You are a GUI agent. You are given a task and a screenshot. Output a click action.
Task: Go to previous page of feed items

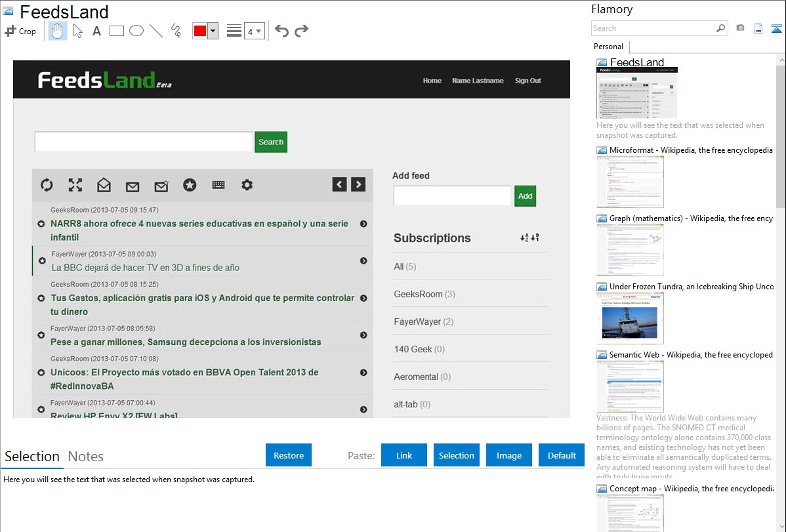(339, 184)
